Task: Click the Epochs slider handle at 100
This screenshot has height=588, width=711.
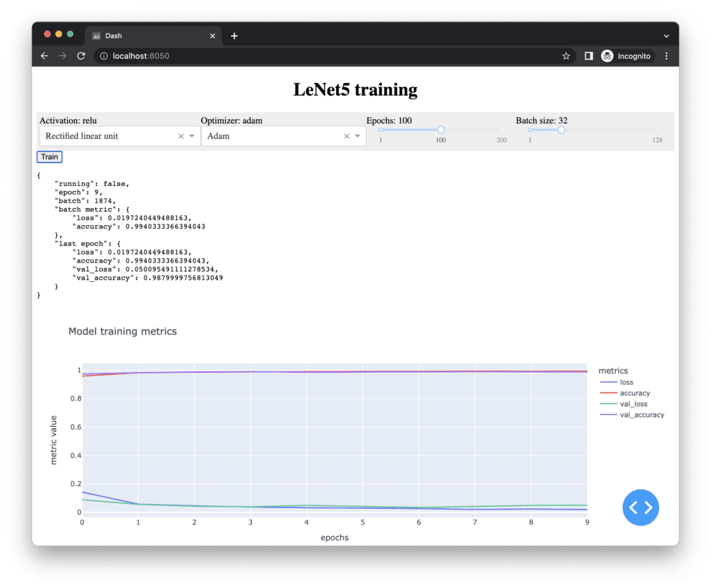Action: coord(441,129)
